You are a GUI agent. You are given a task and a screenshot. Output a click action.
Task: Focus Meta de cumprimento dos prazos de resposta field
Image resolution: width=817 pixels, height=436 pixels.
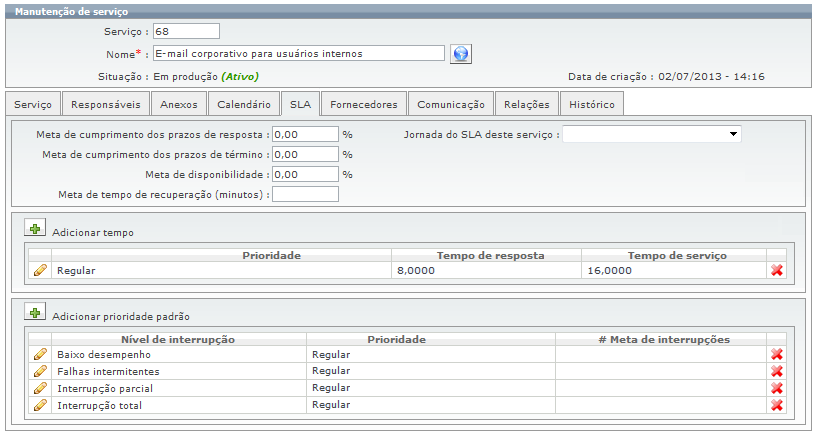tap(305, 134)
